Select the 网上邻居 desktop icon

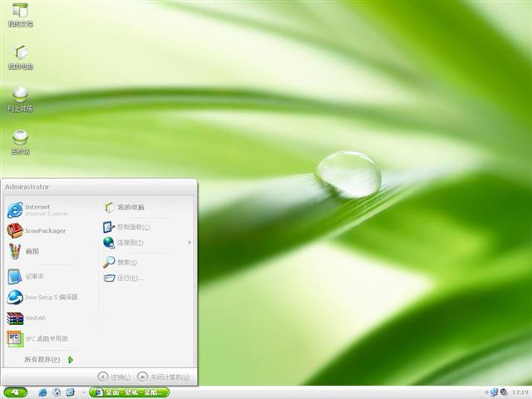pos(20,96)
